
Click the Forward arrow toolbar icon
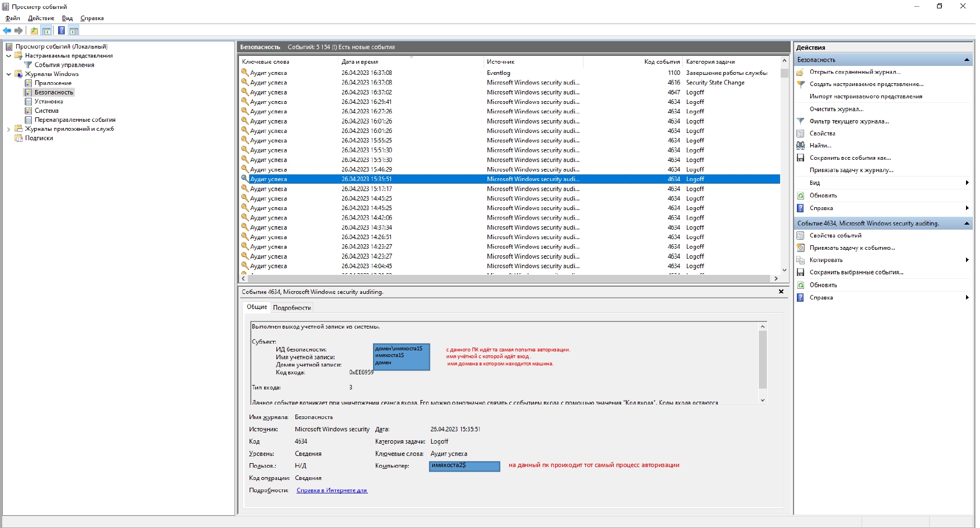pos(18,31)
